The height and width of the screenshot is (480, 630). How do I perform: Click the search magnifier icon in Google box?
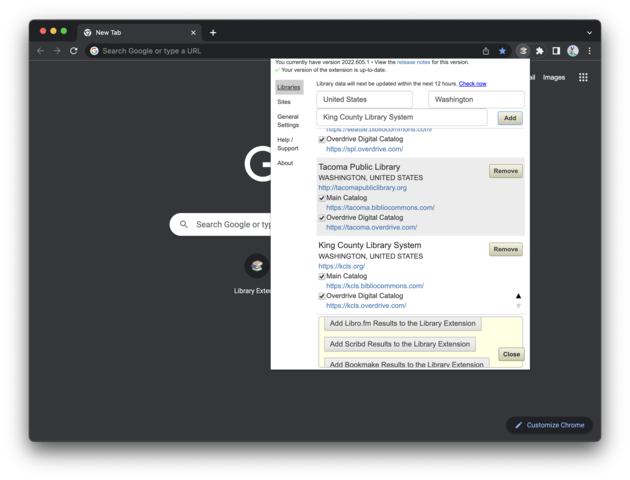[184, 224]
